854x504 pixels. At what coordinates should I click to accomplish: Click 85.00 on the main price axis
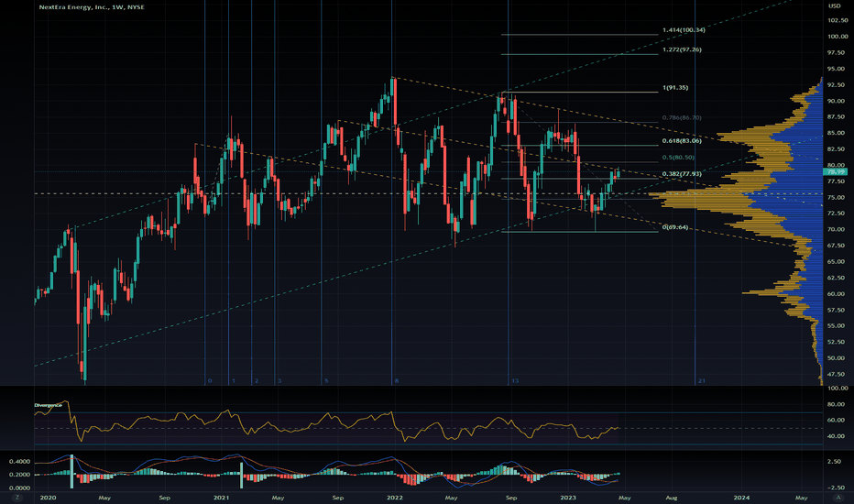click(x=838, y=133)
